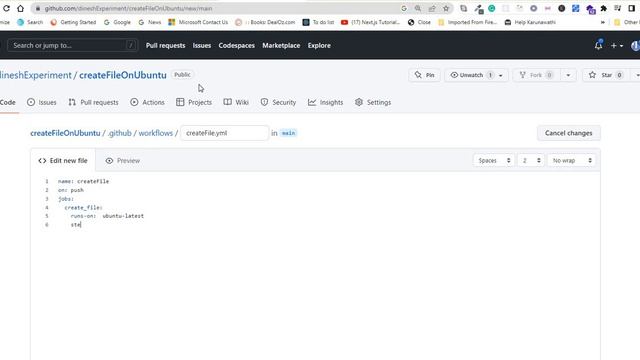Focus the Search or jump to field

[72, 45]
